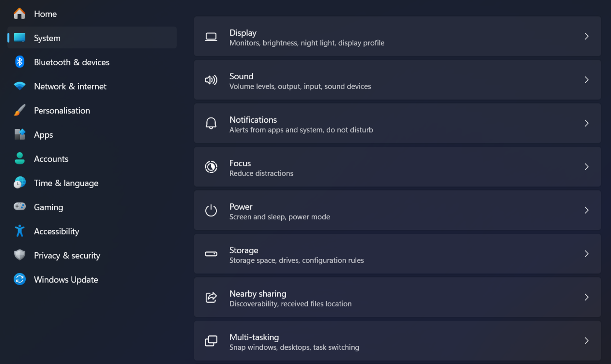Select the Personalisation paintbrush icon
The height and width of the screenshot is (364, 611).
[x=20, y=110]
